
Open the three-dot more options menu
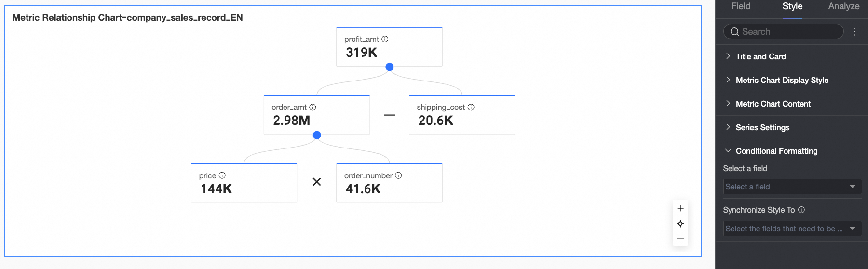pyautogui.click(x=854, y=32)
